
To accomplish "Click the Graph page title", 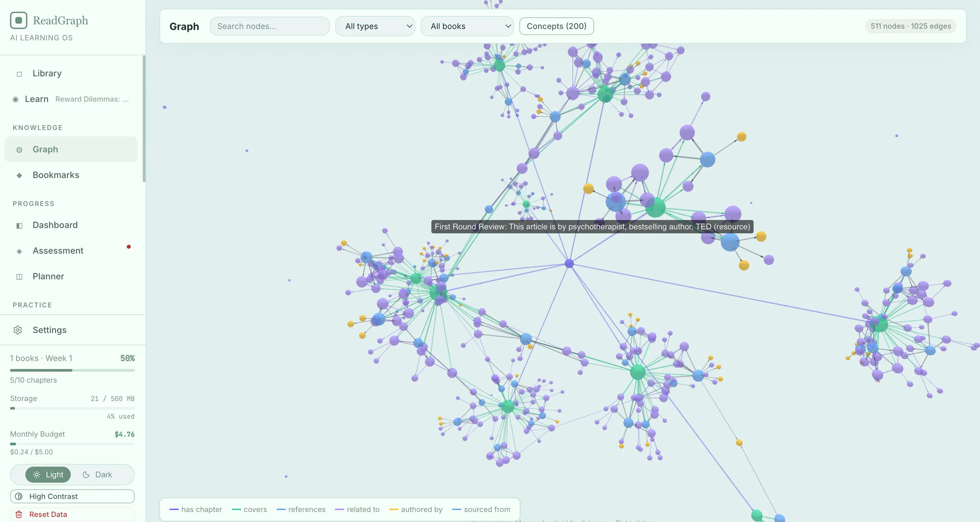I will coord(184,26).
